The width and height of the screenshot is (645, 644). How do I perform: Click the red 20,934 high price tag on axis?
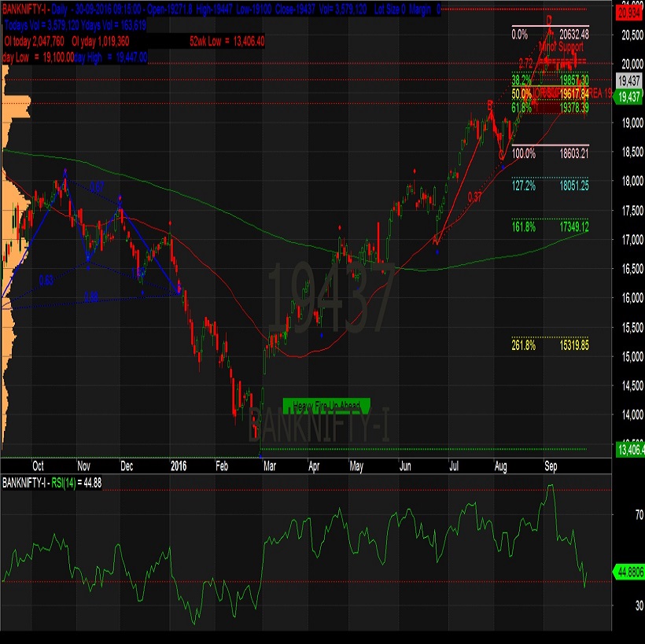(x=627, y=13)
